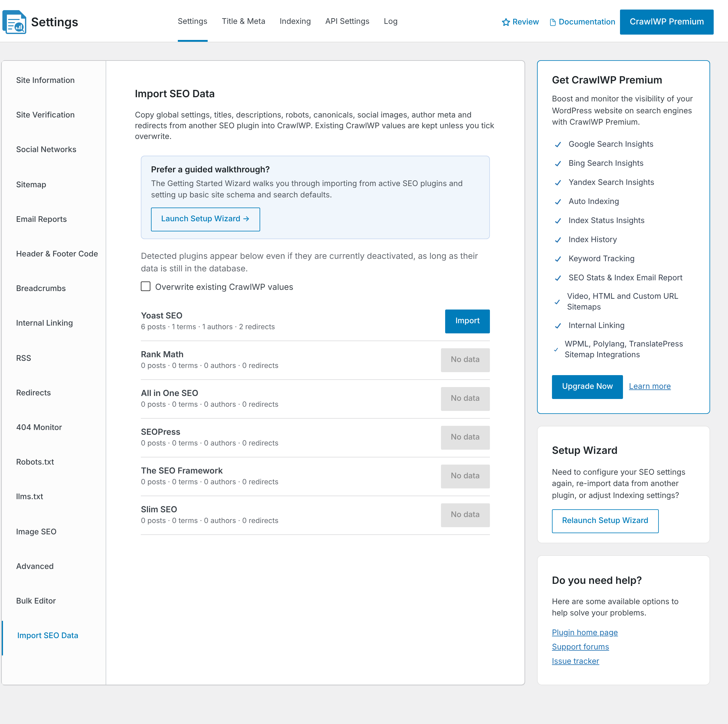Open Plugin home page link

pos(585,632)
